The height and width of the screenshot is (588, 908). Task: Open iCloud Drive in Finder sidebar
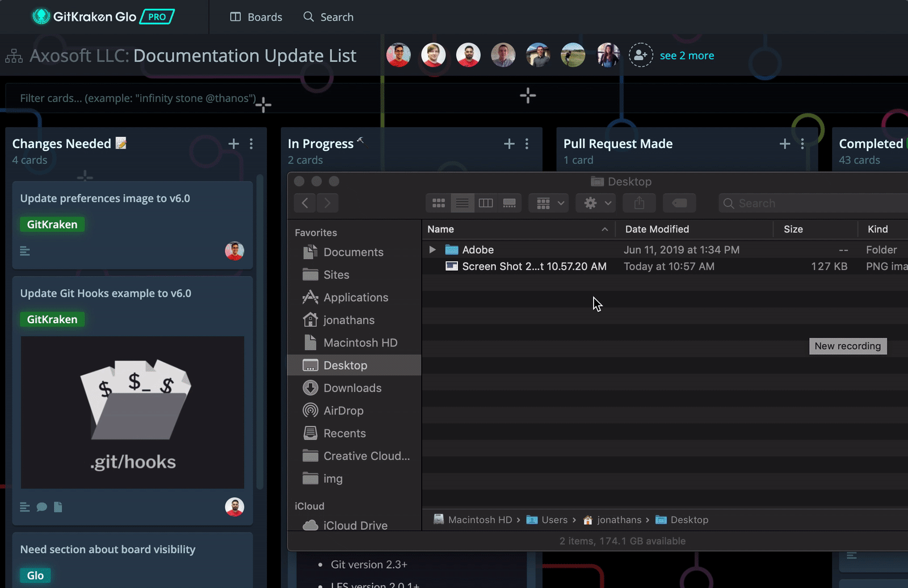(x=354, y=525)
